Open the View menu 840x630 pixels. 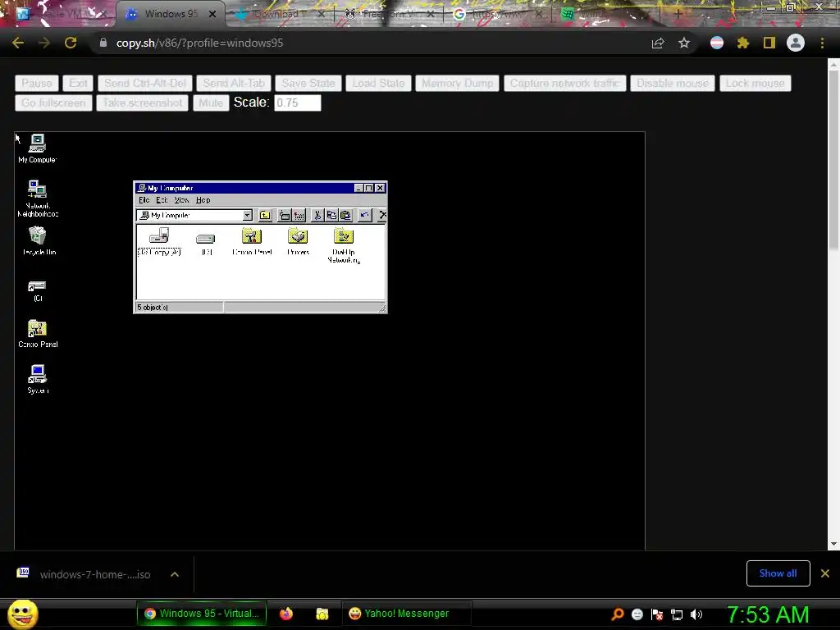[181, 200]
